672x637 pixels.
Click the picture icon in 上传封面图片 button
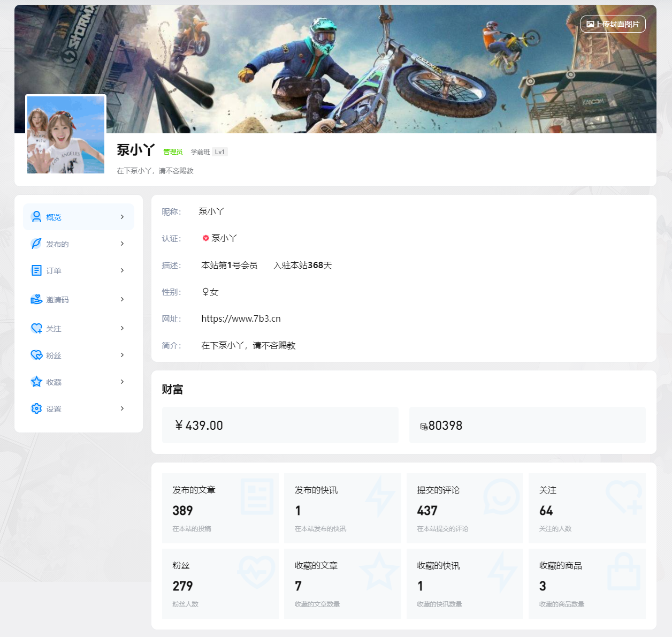point(590,24)
